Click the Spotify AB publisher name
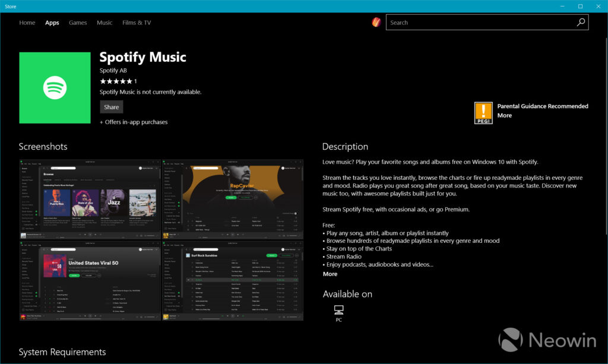 pyautogui.click(x=113, y=71)
